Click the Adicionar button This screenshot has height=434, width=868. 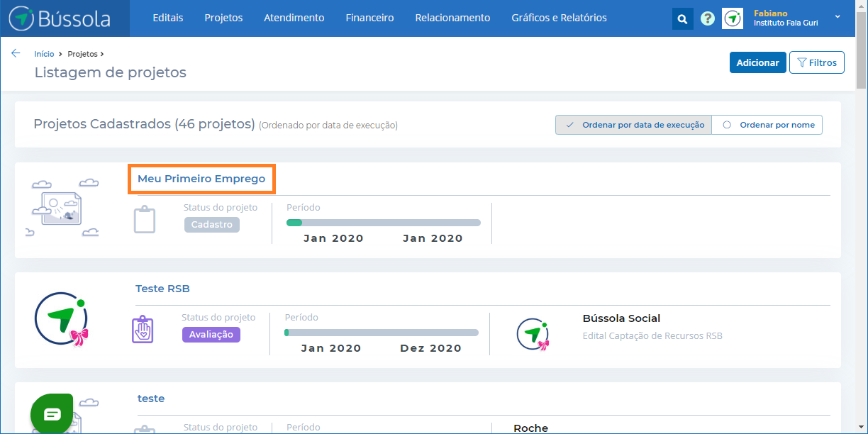758,62
